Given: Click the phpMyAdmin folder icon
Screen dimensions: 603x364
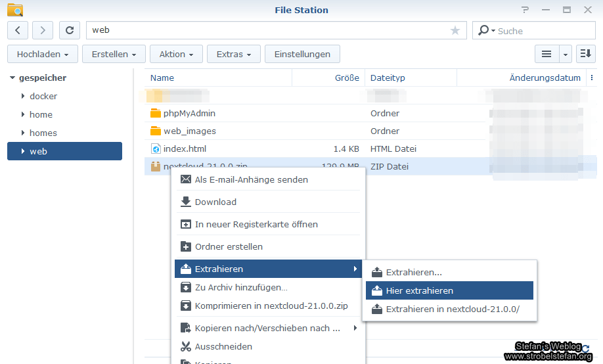Looking at the screenshot, I should pos(156,113).
